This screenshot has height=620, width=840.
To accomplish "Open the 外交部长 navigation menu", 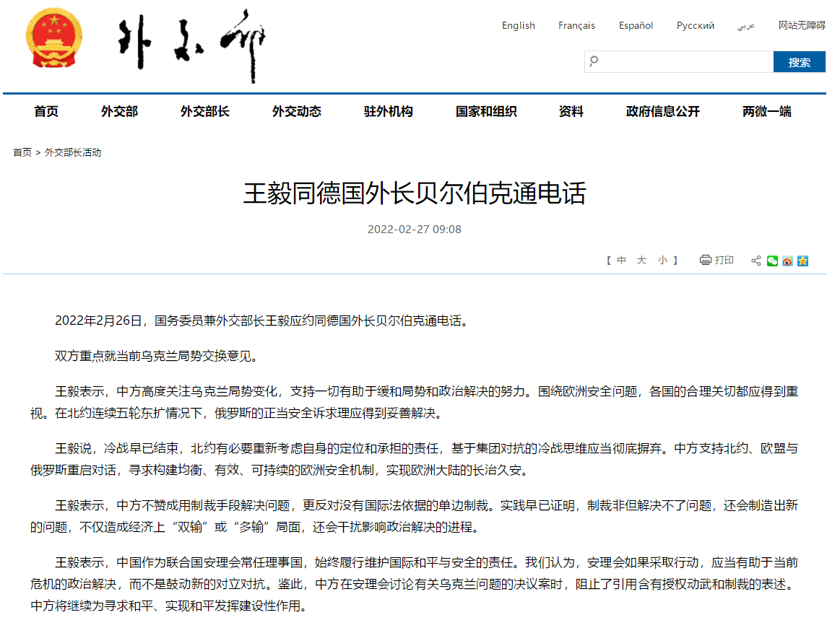I will [204, 111].
